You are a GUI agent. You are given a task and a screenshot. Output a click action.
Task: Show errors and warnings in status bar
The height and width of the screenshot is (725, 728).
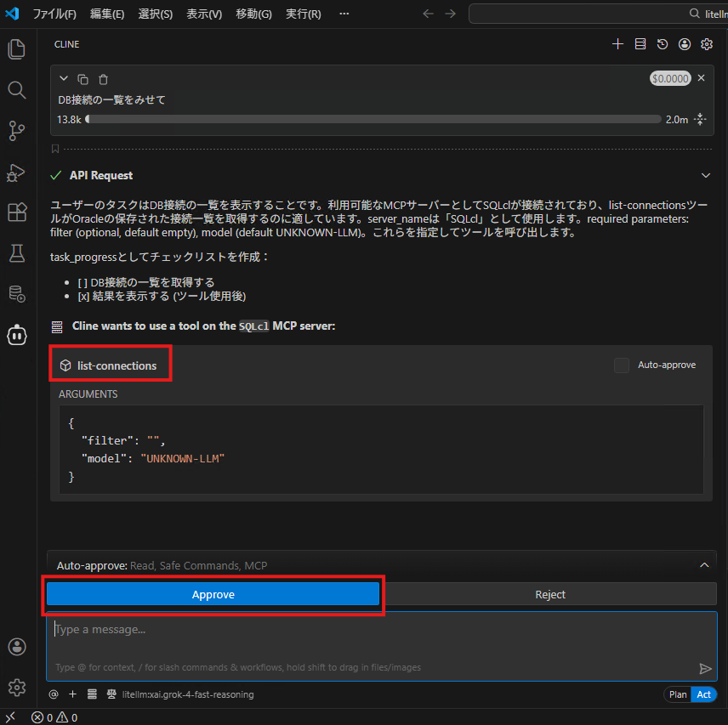54,717
